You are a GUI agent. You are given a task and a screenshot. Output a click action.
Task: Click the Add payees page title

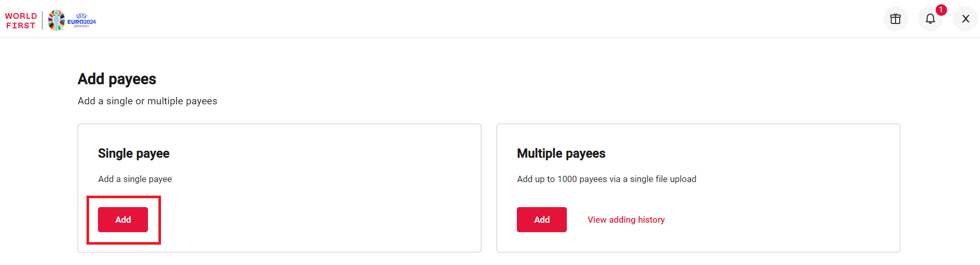[117, 79]
